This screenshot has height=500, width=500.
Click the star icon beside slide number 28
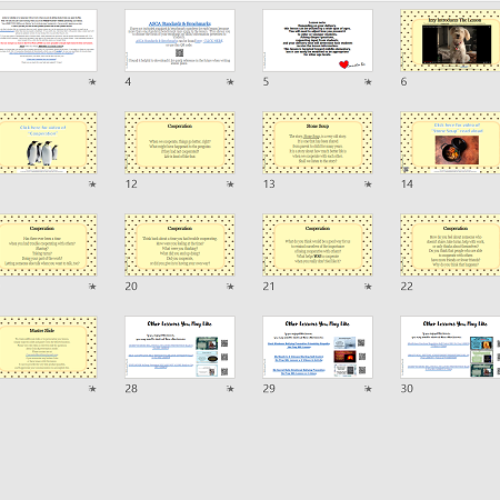[230, 389]
